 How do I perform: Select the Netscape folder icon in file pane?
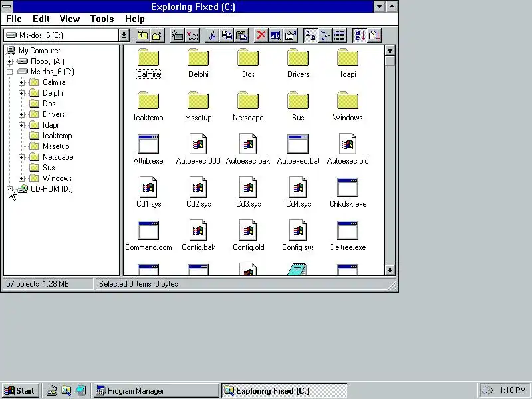(x=248, y=100)
